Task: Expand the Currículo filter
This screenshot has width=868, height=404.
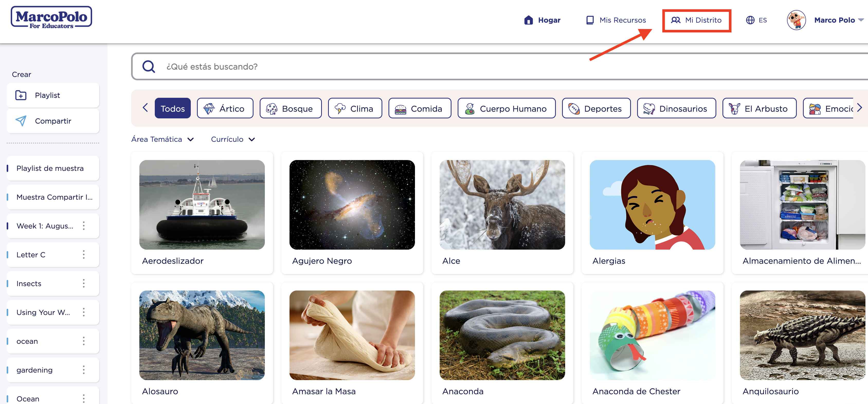Action: [x=233, y=139]
